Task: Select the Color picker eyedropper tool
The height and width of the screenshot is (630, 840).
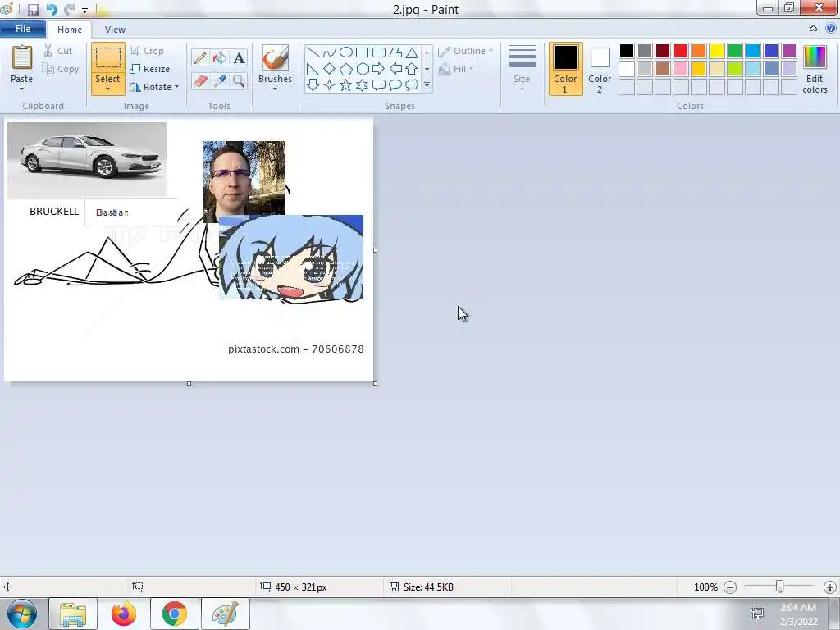Action: (x=220, y=81)
